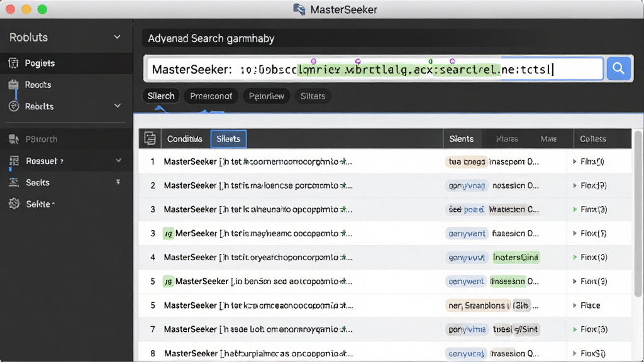644x362 pixels.
Task: Click the green 'inoters(jind' tag
Action: click(x=516, y=257)
